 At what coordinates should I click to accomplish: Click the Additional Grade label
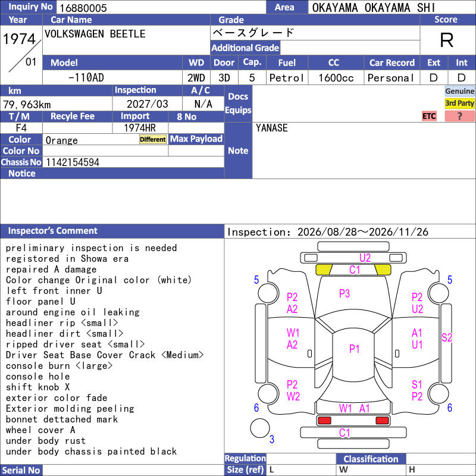point(245,48)
